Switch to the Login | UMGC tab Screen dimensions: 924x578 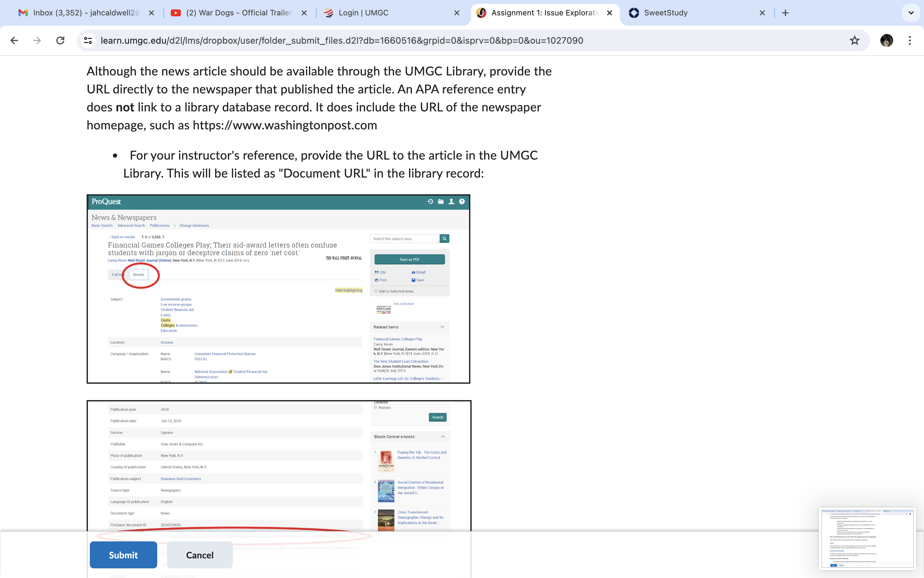point(392,13)
